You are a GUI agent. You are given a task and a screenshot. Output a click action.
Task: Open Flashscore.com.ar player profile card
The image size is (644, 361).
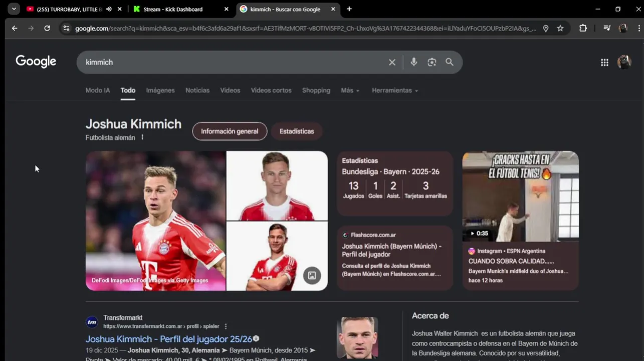395,258
